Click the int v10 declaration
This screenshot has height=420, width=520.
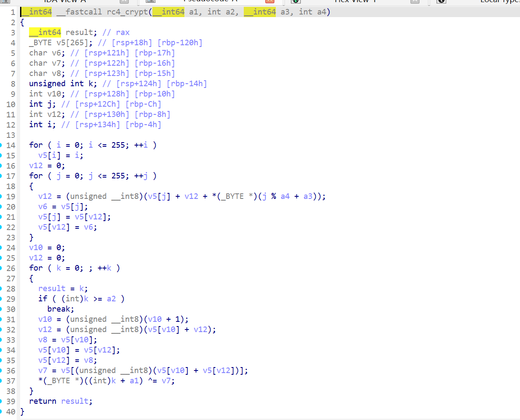point(47,94)
